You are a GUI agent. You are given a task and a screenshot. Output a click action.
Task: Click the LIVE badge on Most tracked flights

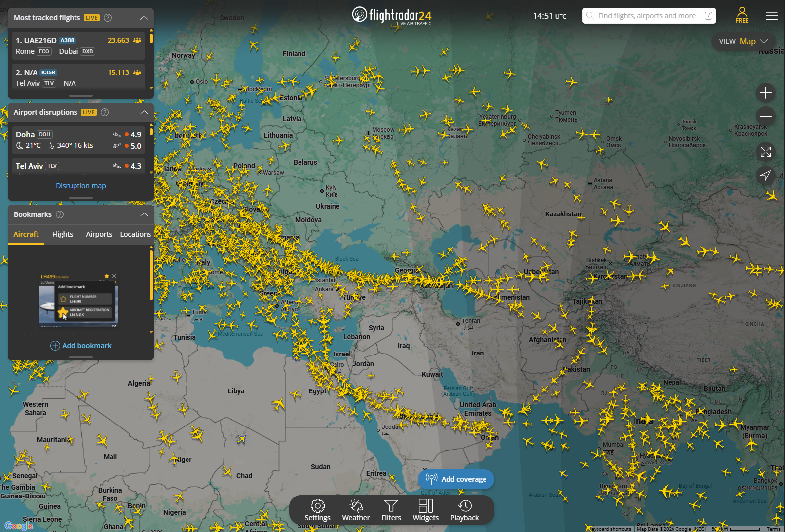(x=92, y=18)
